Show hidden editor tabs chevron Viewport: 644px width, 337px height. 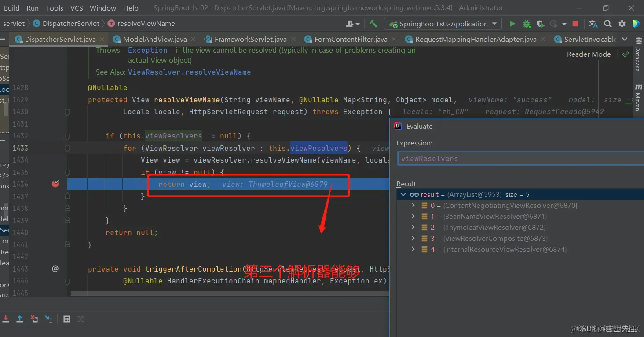click(625, 40)
